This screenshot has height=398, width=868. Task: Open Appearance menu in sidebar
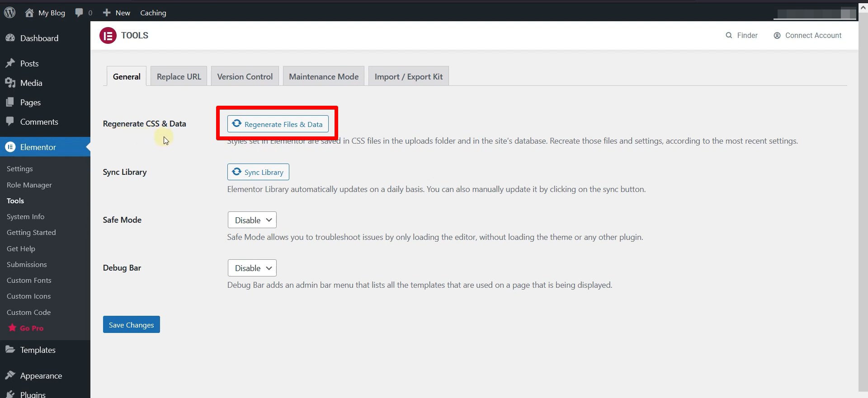pos(41,376)
